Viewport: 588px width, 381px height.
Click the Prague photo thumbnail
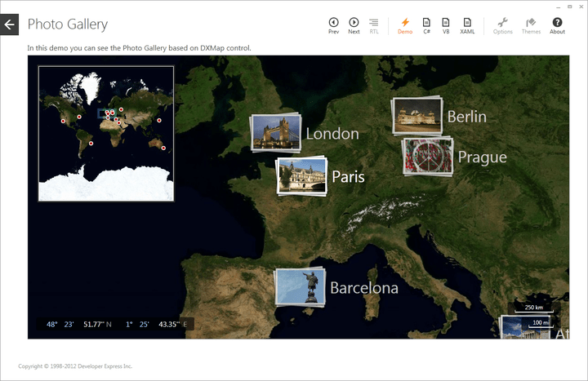point(427,156)
